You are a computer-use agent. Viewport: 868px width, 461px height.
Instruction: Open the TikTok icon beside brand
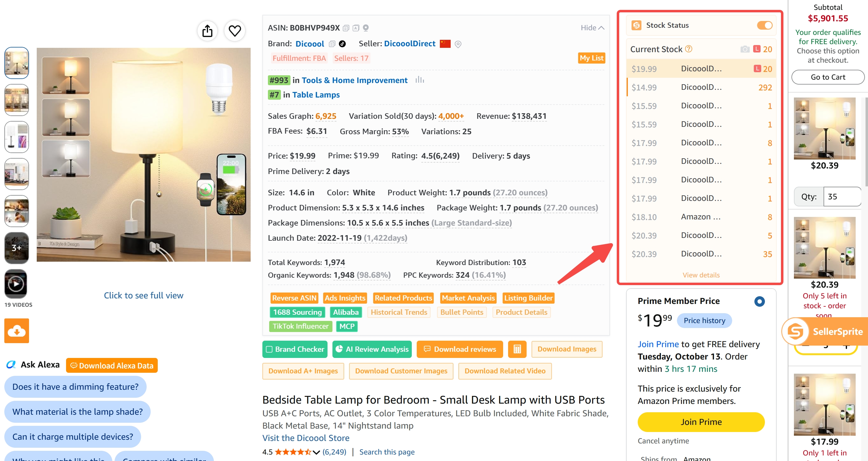tap(342, 44)
